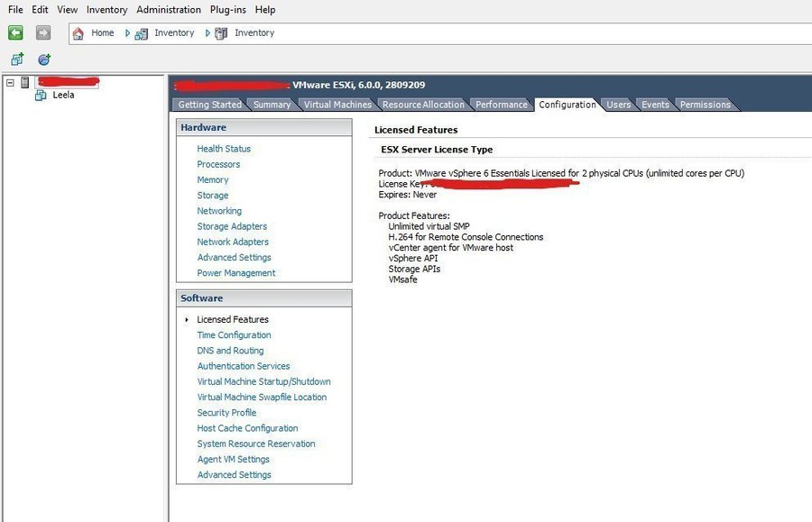Click the Home icon in the navigation bar

coord(78,33)
